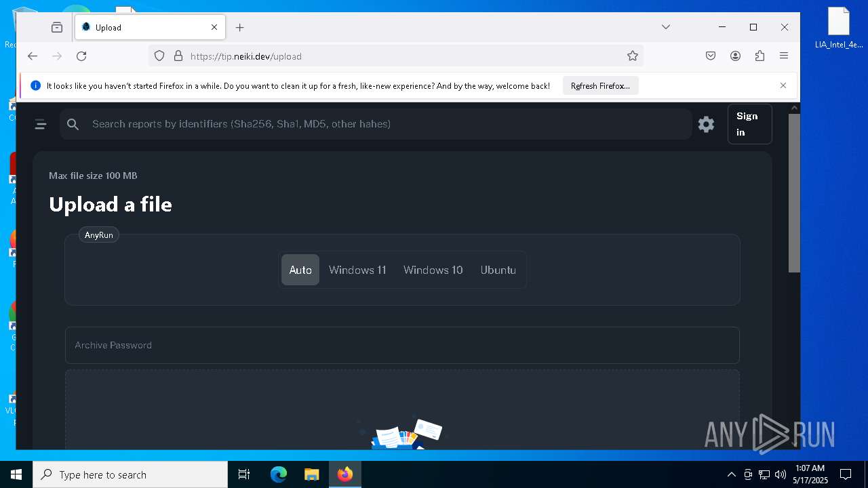The image size is (868, 488).
Task: Click the Upload a file heading
Action: [111, 204]
